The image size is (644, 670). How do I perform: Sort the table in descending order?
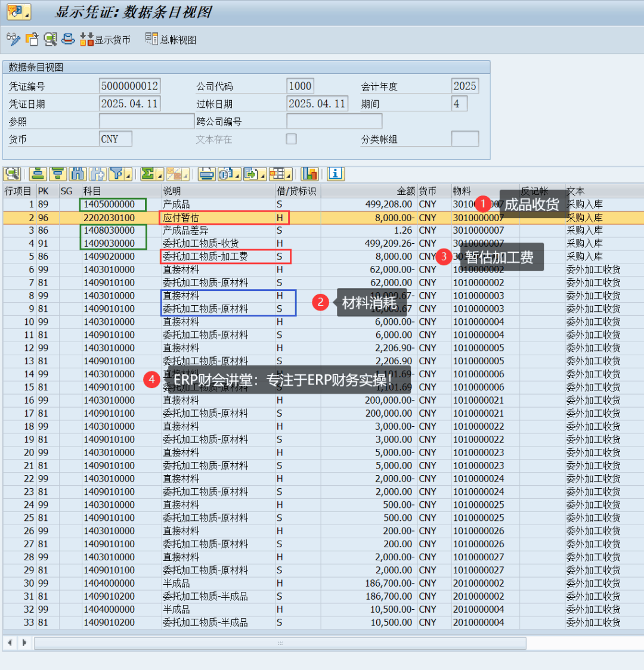point(58,174)
